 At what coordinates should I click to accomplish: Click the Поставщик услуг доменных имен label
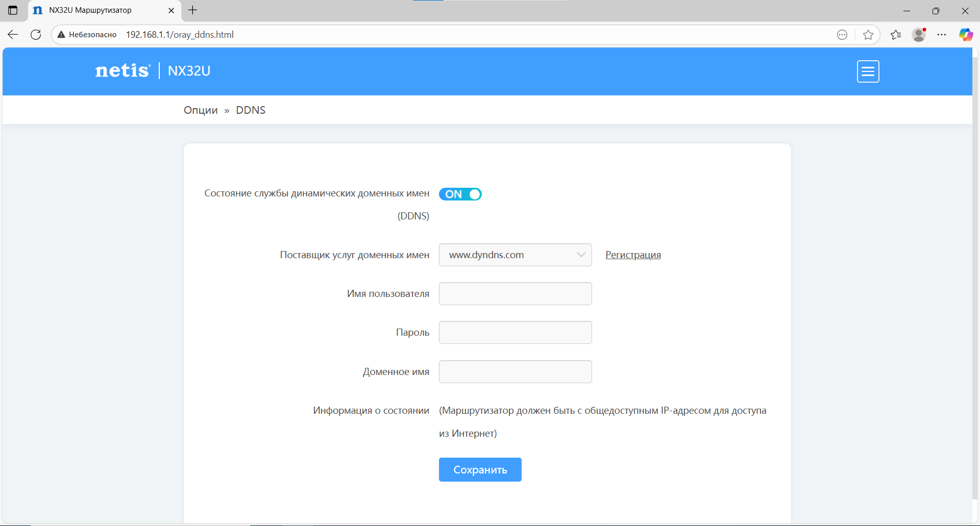click(x=355, y=255)
